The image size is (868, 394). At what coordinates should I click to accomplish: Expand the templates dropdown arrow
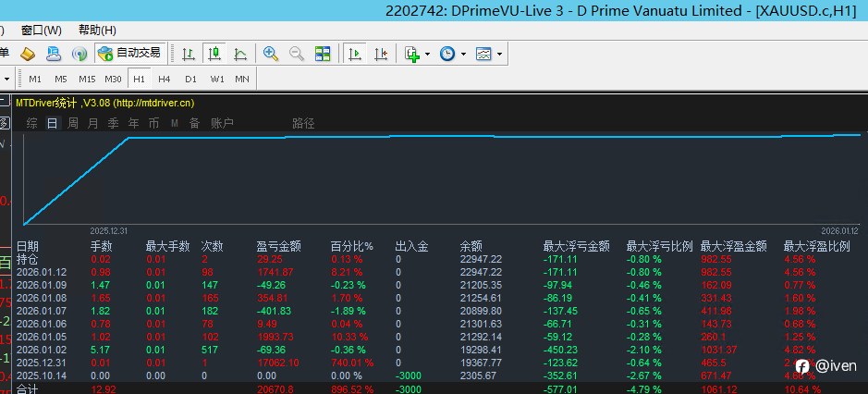click(500, 55)
